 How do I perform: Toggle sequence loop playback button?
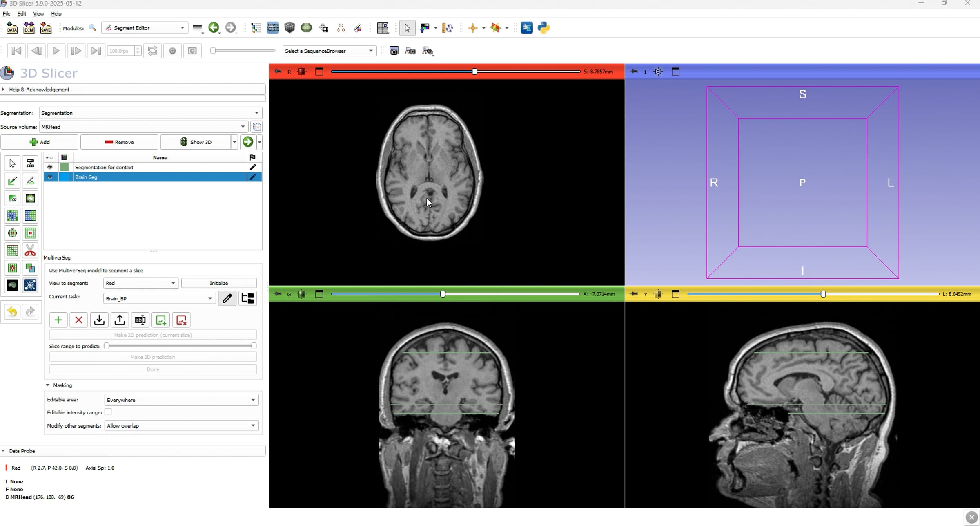152,51
